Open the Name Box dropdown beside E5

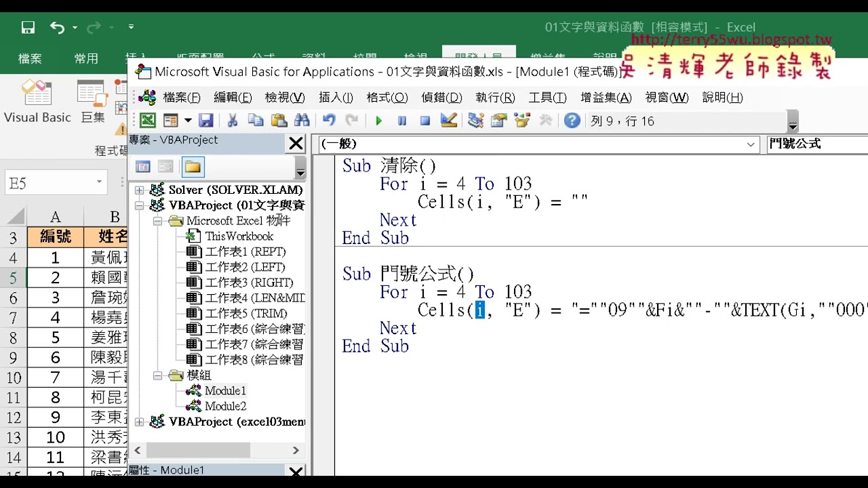pyautogui.click(x=99, y=182)
